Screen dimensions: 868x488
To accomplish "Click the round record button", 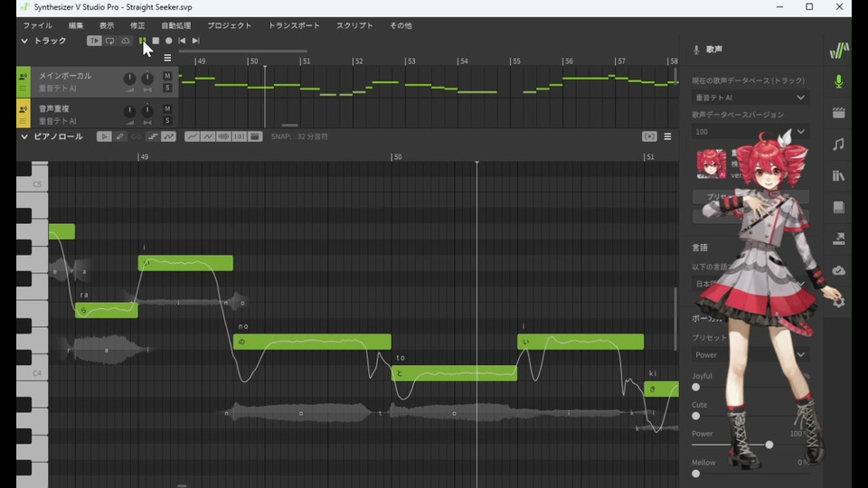I will (169, 41).
